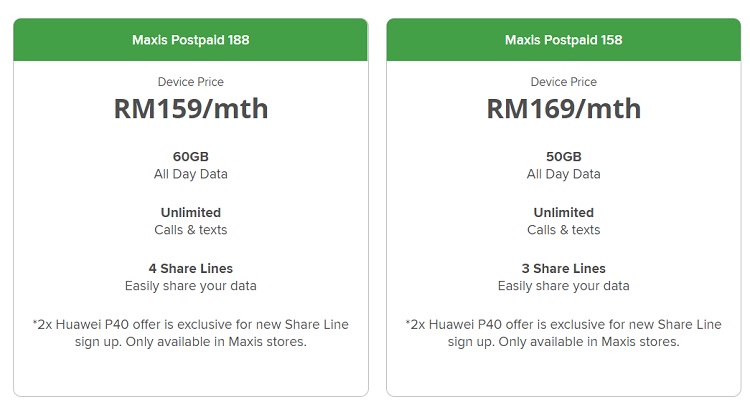Image resolution: width=750 pixels, height=412 pixels.
Task: Click Unlimited in the Postpaid 188 card
Action: pyautogui.click(x=190, y=212)
